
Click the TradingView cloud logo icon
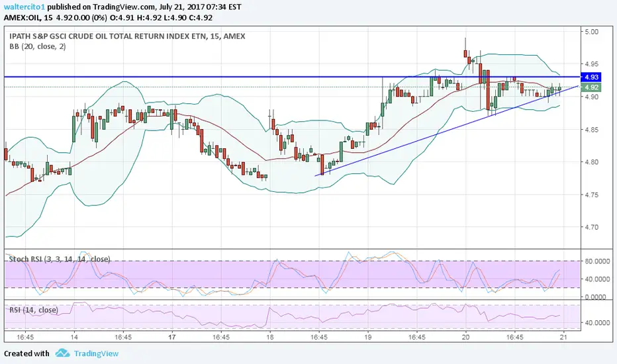tap(63, 353)
